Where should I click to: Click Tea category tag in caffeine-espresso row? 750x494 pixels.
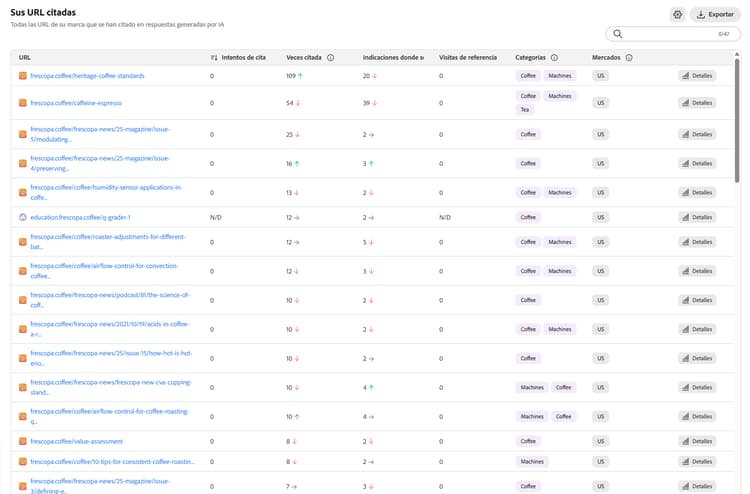[x=525, y=110]
